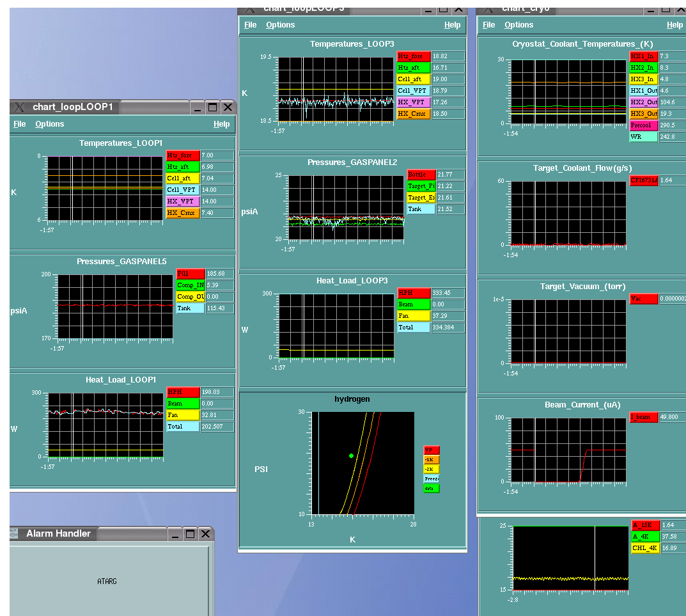Select Total legend in Heat_Load_LOOP1
The height and width of the screenshot is (616, 686).
(x=183, y=427)
